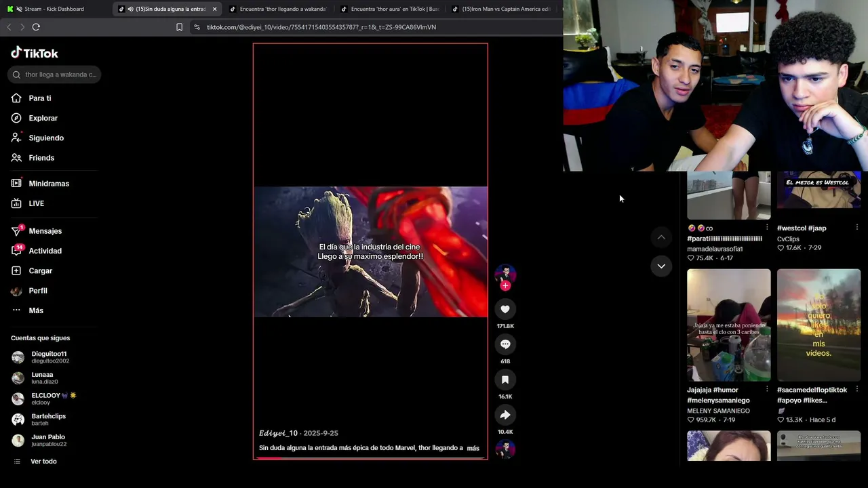Screen dimensions: 868x488
Task: Expand followed accounts with Ver todo
Action: (x=43, y=462)
